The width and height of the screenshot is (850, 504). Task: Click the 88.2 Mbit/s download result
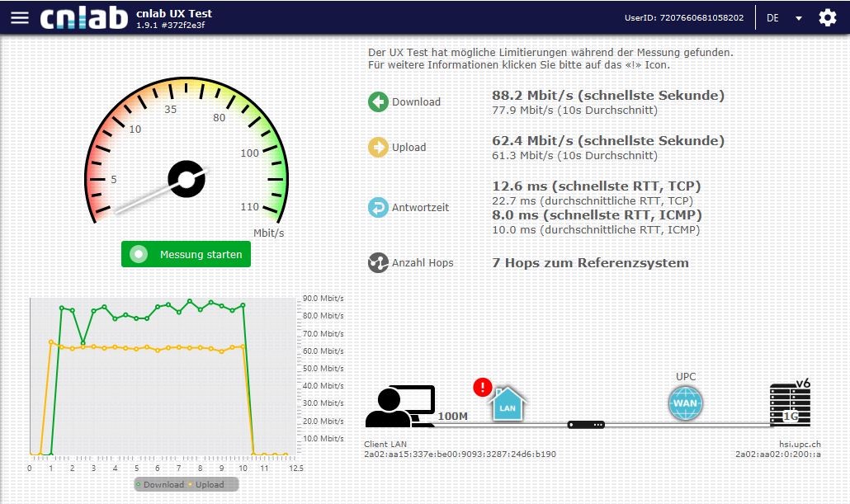607,96
